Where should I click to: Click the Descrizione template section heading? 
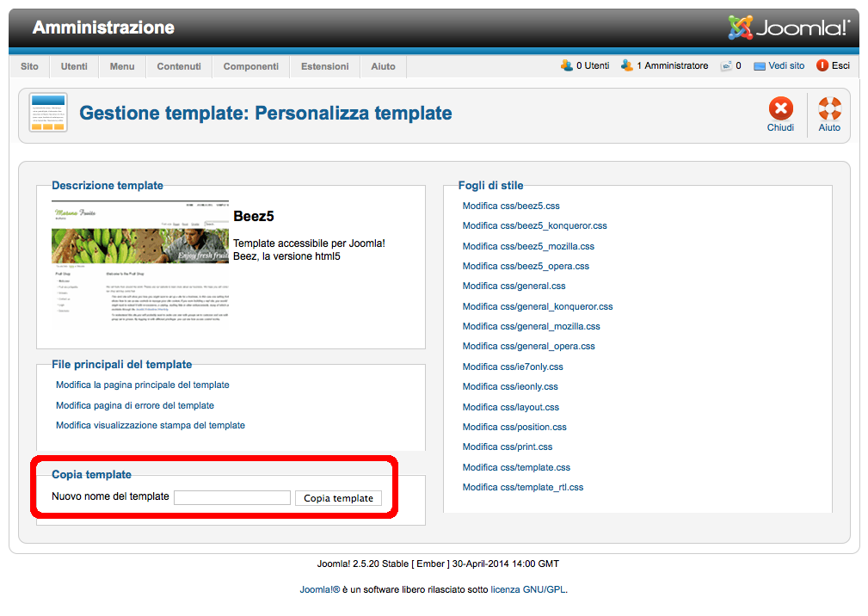(x=108, y=186)
